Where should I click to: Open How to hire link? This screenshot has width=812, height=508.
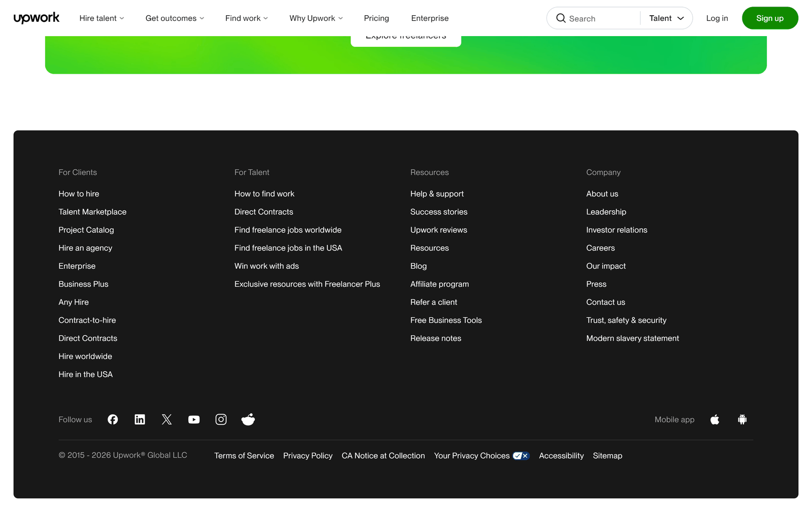point(79,194)
